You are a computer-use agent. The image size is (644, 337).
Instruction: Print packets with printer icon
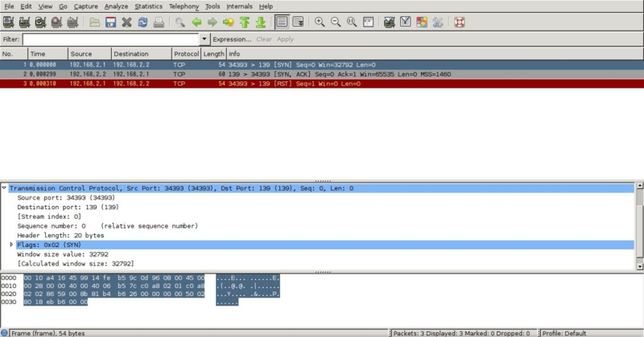pos(159,23)
